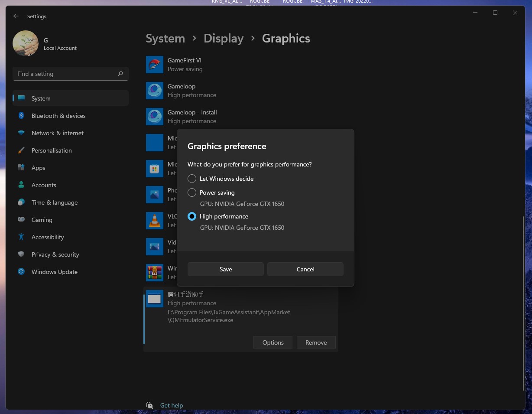Select the Power saving radio button

(x=192, y=192)
